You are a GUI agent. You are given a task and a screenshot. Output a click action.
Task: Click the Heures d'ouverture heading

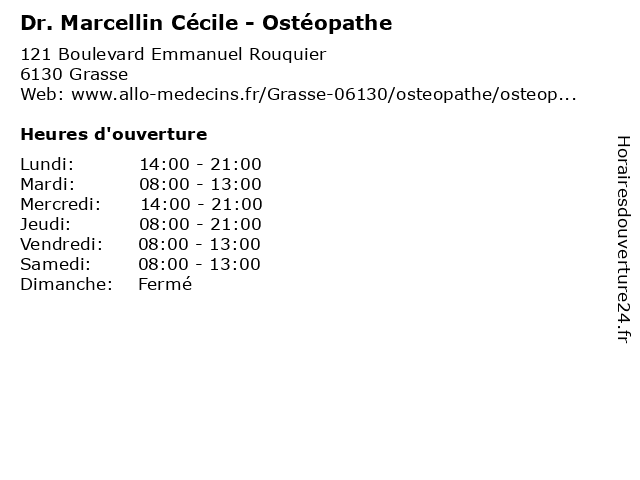(x=113, y=134)
